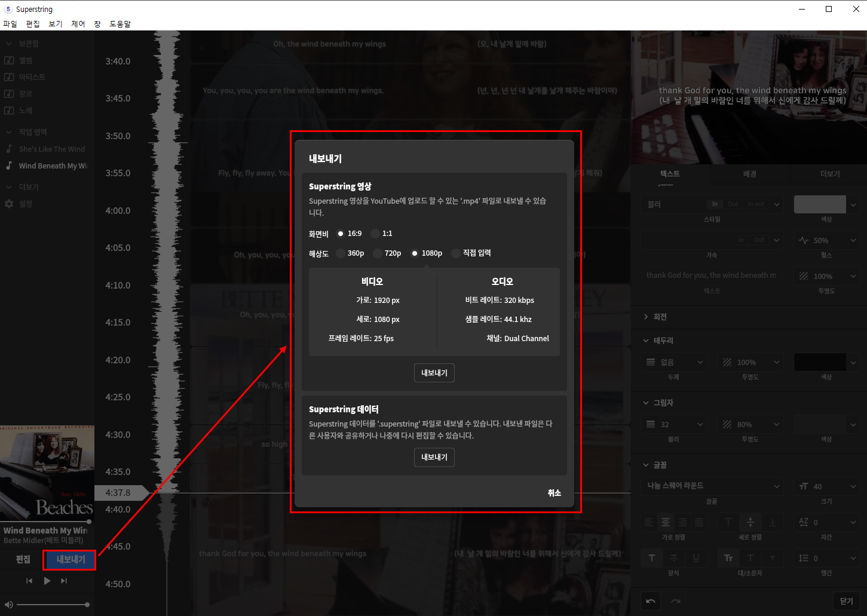Switch to the 배경 tab

[750, 174]
